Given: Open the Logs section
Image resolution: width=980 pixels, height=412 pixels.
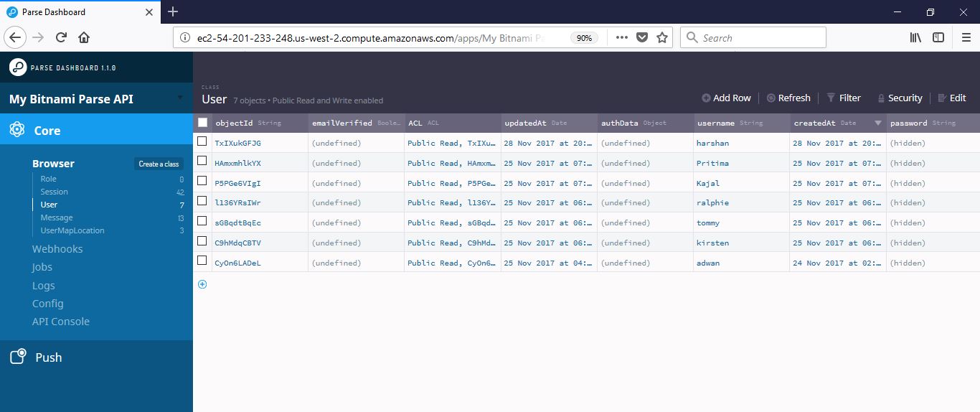Looking at the screenshot, I should click(43, 286).
